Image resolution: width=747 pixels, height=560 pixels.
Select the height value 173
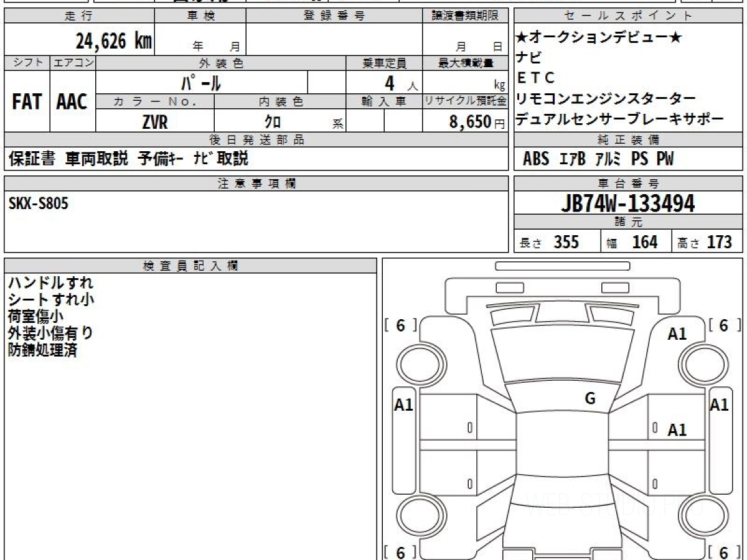[x=720, y=242]
